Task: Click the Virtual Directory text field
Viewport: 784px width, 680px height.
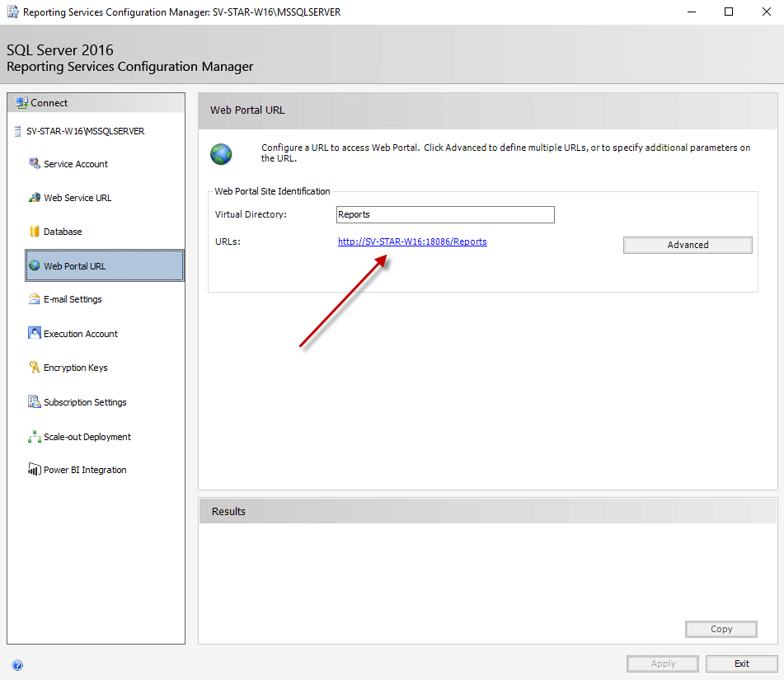Action: (445, 214)
